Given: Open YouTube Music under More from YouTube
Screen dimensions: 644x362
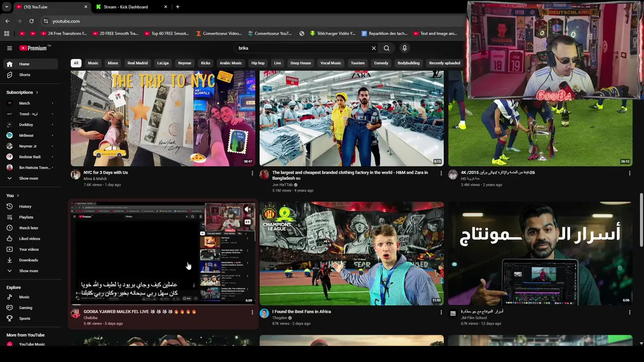Looking at the screenshot, I should [30, 344].
